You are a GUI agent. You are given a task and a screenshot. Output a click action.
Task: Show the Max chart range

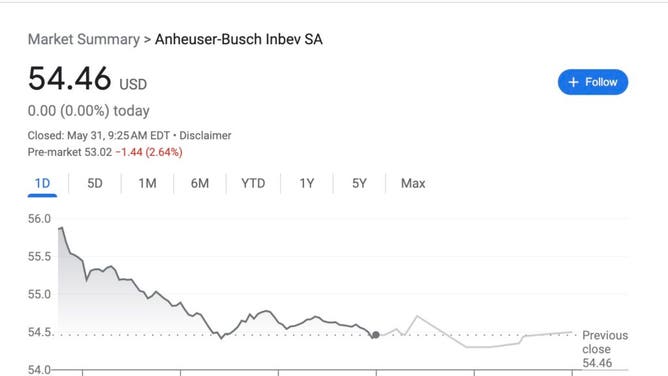413,184
